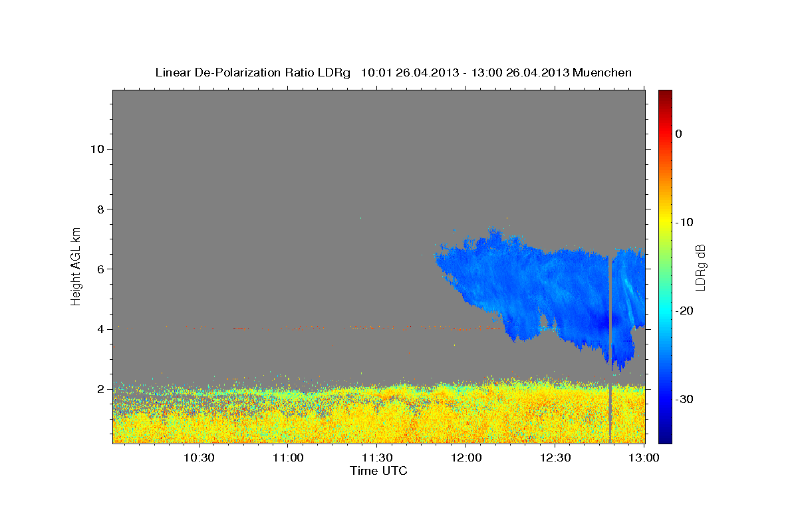The height and width of the screenshot is (532, 798).
Task: Click the dark red top of the colorbar
Action: click(x=665, y=95)
